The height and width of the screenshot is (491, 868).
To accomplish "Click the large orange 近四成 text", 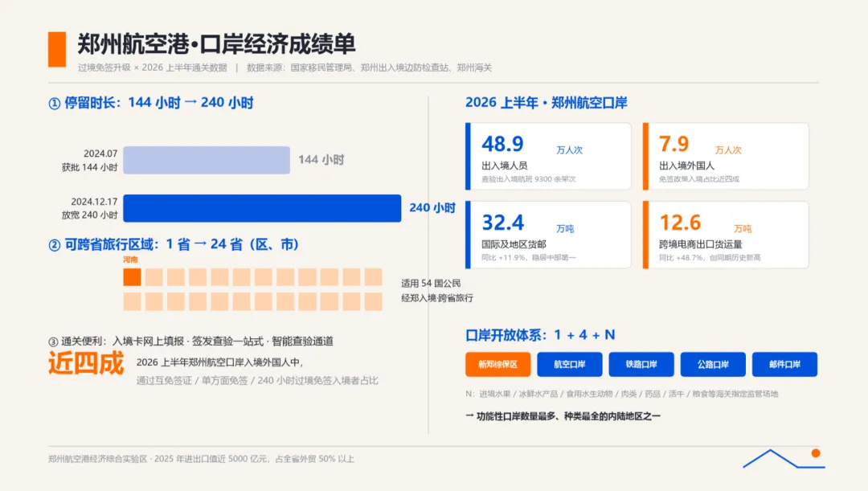I will [x=86, y=364].
